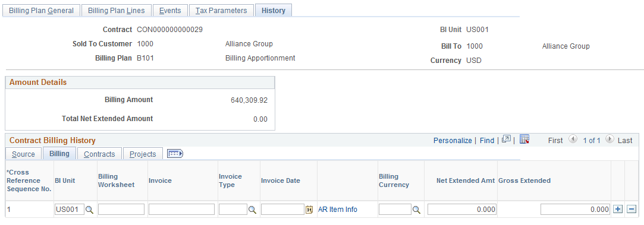Click currency value USD
Image resolution: width=644 pixels, height=225 pixels.
click(x=474, y=60)
